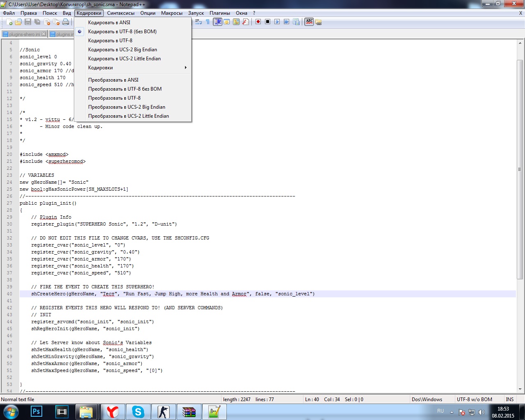The width and height of the screenshot is (525, 420).
Task: Expand the Кодировки submenu
Action: (x=133, y=68)
